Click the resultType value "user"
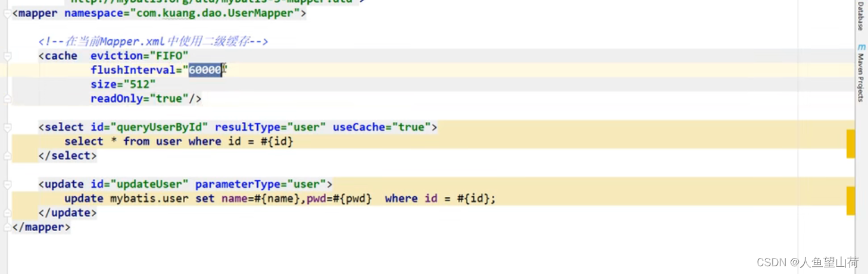Image resolution: width=868 pixels, height=274 pixels. 306,127
